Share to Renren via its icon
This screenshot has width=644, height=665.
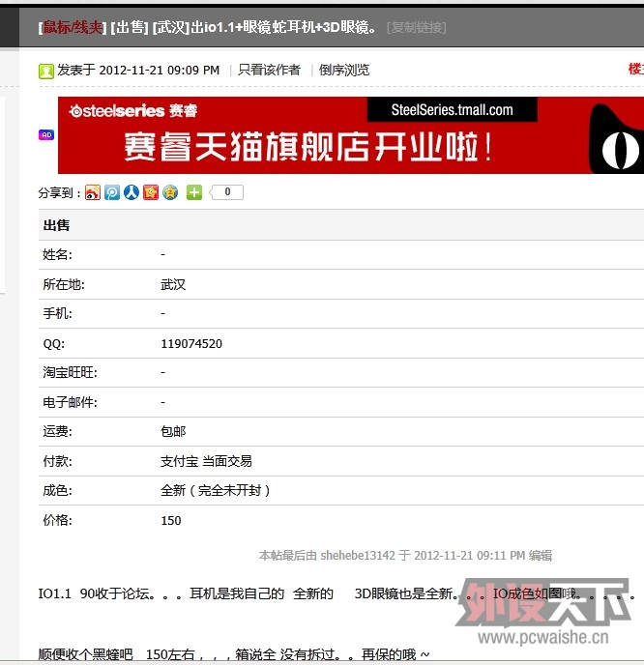click(132, 192)
